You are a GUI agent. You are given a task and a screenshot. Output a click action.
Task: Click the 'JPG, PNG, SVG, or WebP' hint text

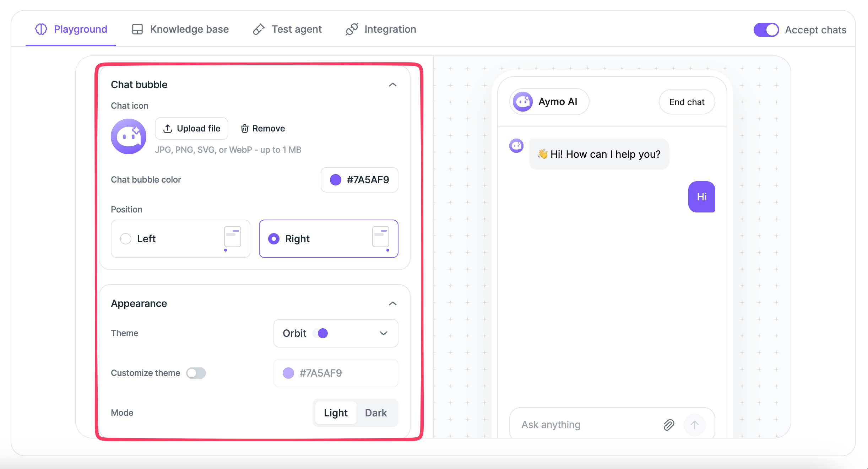click(228, 150)
